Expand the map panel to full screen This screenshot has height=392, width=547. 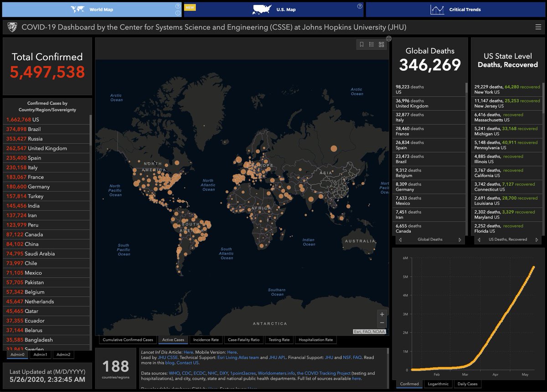[x=389, y=39]
